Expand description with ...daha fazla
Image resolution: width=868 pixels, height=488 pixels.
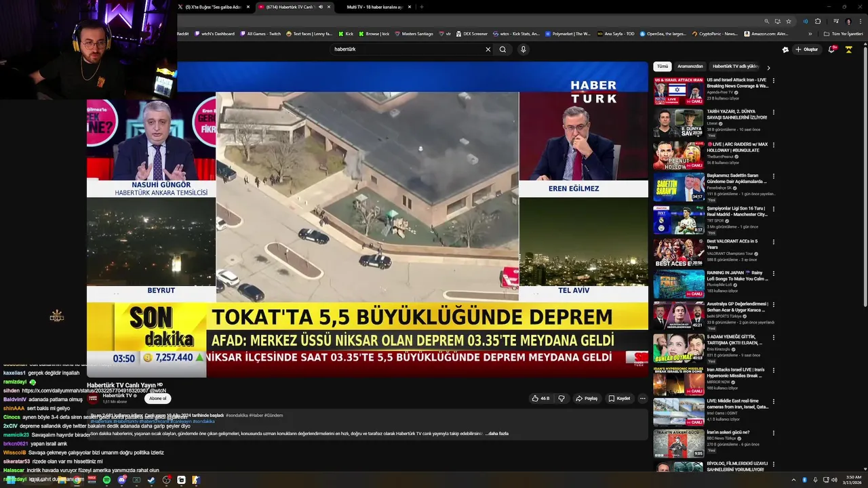[498, 433]
